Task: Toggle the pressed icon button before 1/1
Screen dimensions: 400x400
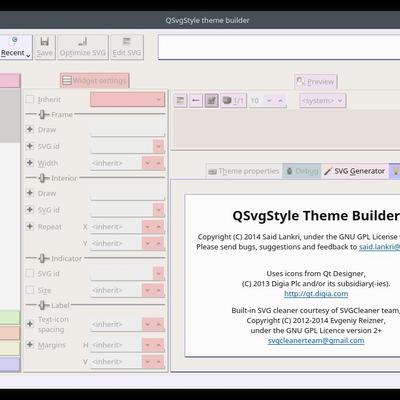Action: point(211,101)
